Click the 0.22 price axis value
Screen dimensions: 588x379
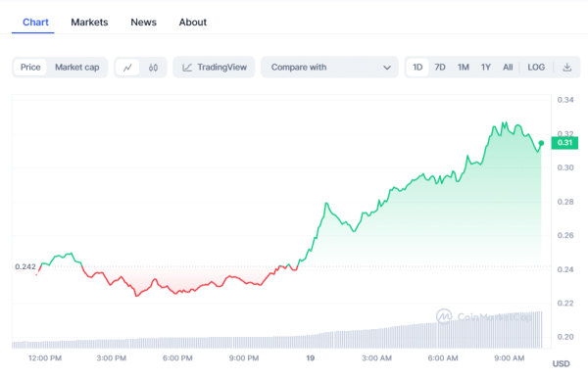pyautogui.click(x=565, y=303)
